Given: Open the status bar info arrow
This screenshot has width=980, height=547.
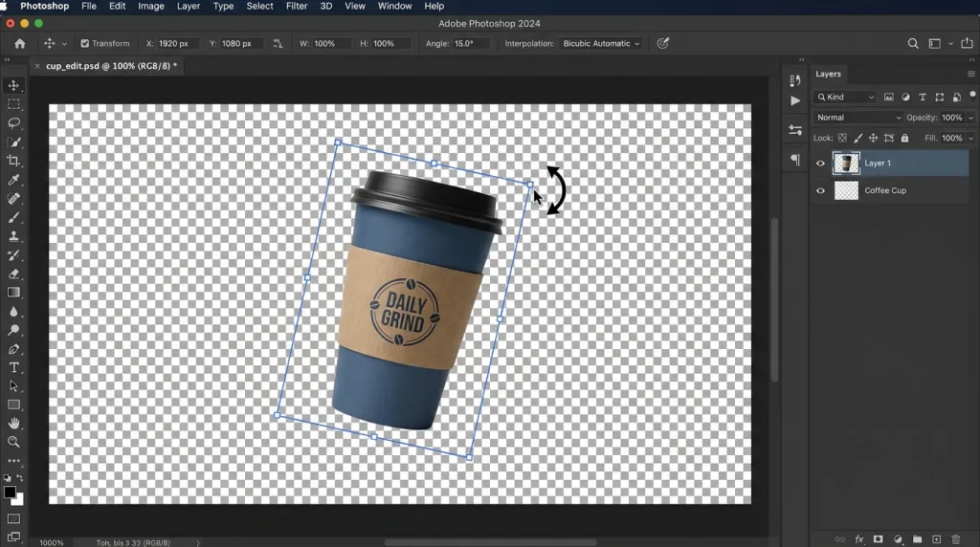Looking at the screenshot, I should click(x=198, y=542).
